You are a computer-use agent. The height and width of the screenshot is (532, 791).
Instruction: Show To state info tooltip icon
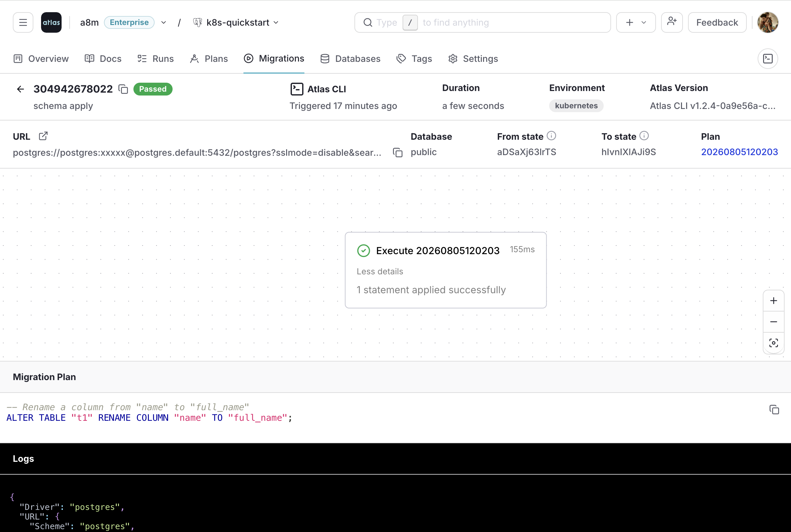point(644,136)
